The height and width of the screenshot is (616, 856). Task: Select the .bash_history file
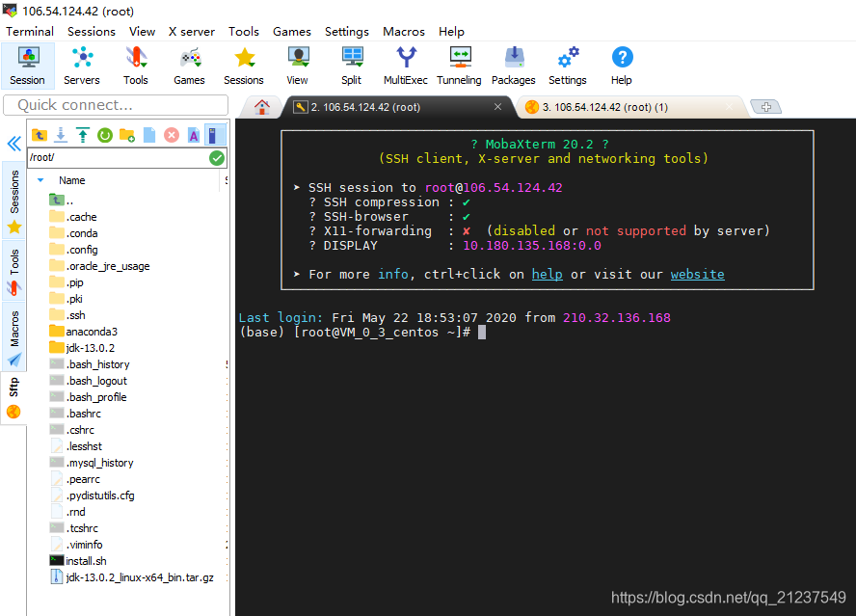tap(90, 364)
